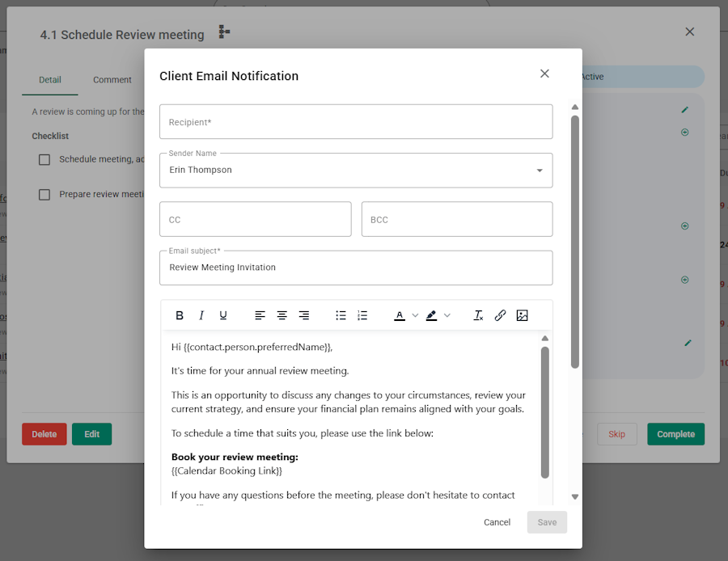Image resolution: width=728 pixels, height=561 pixels.
Task: Delete the task using red button
Action: 44,434
